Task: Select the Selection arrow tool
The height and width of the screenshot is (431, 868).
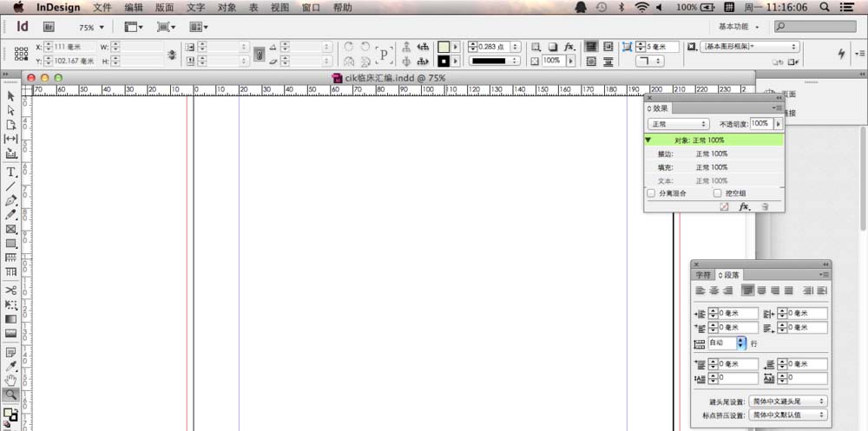Action: tap(11, 95)
